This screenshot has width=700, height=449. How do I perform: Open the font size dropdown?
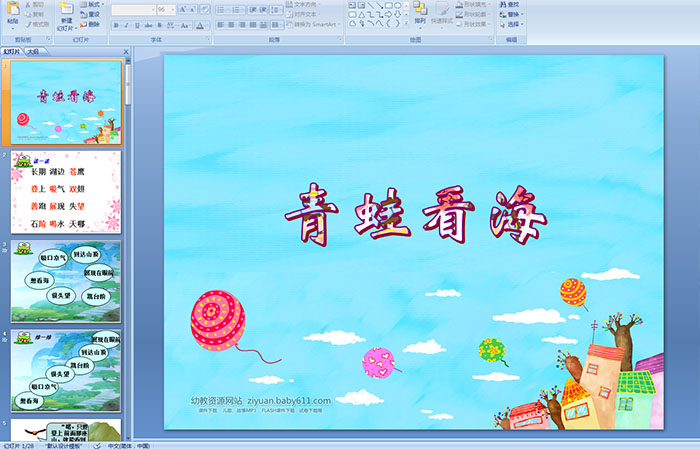pos(174,9)
